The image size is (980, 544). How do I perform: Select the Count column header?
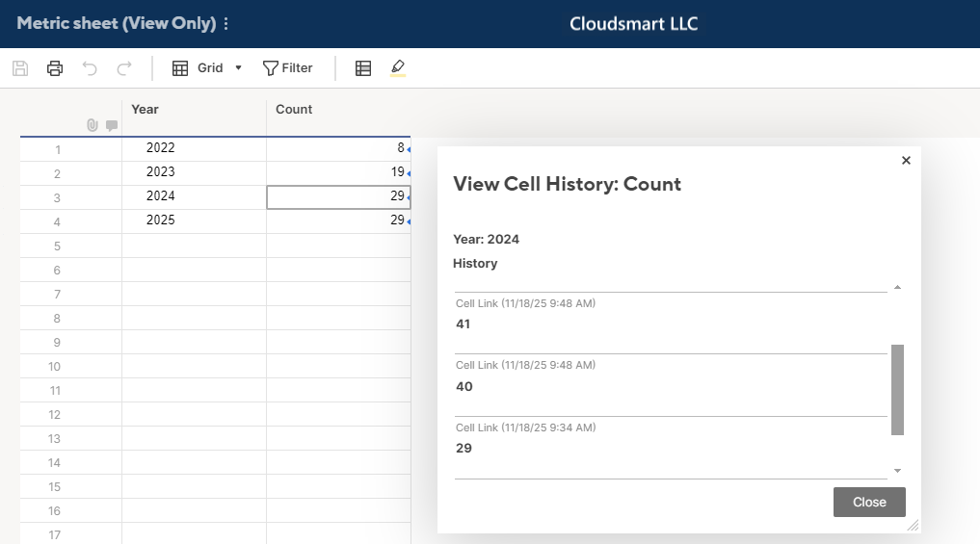coord(338,110)
